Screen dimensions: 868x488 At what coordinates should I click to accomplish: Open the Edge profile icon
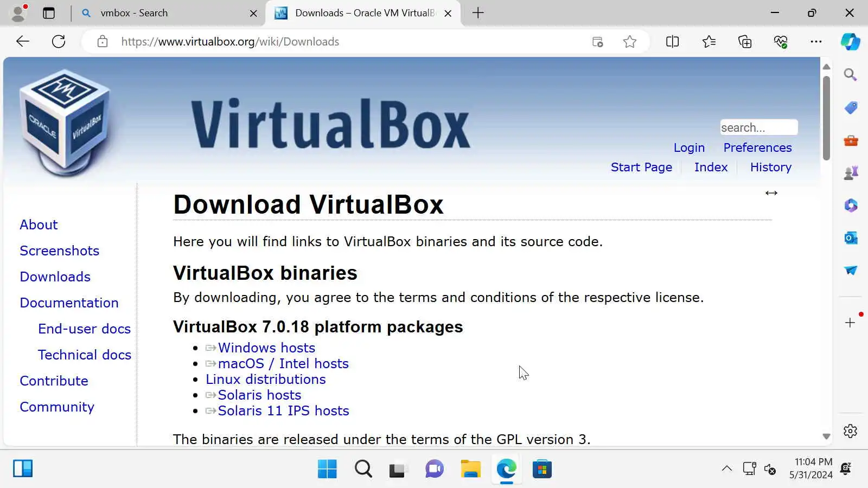coord(18,13)
